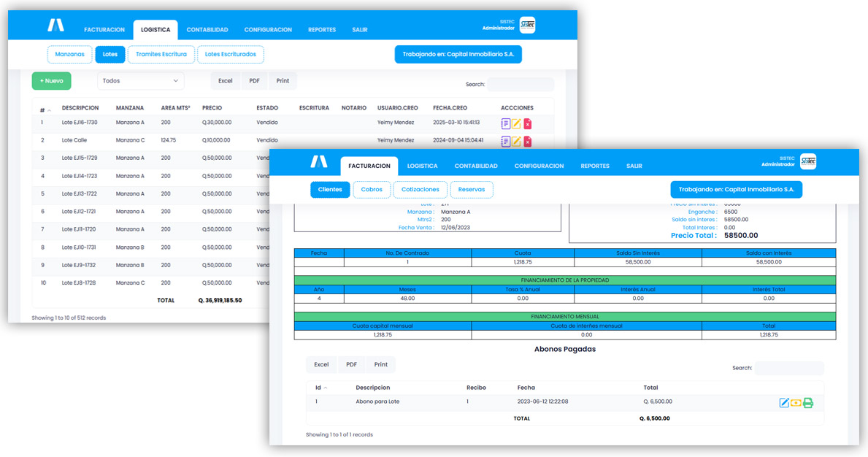Open the Todos filter dropdown

pyautogui.click(x=140, y=80)
